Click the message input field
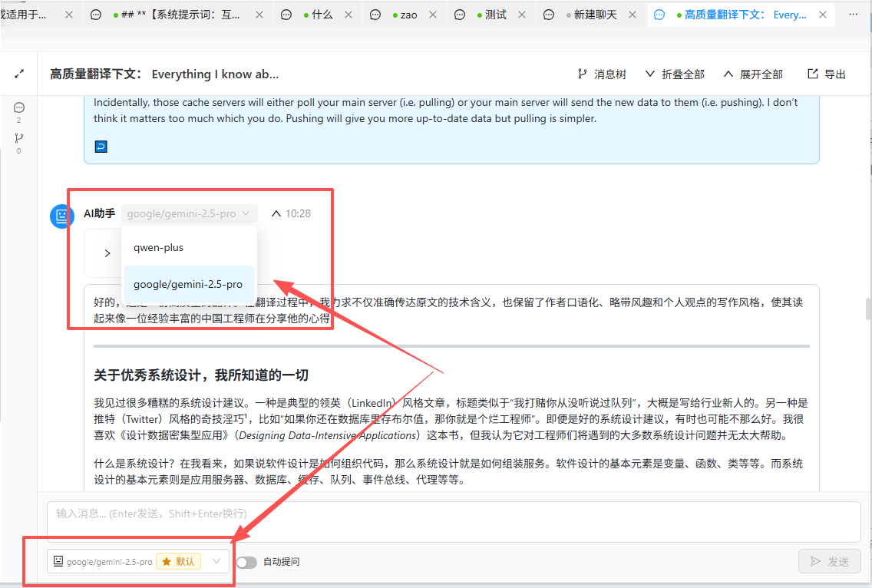Viewport: 872px width, 588px height. tap(454, 522)
